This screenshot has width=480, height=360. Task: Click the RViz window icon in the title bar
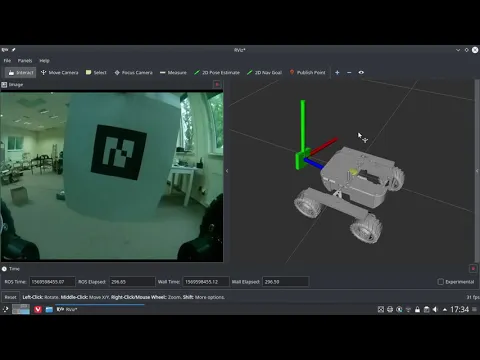(x=5, y=50)
